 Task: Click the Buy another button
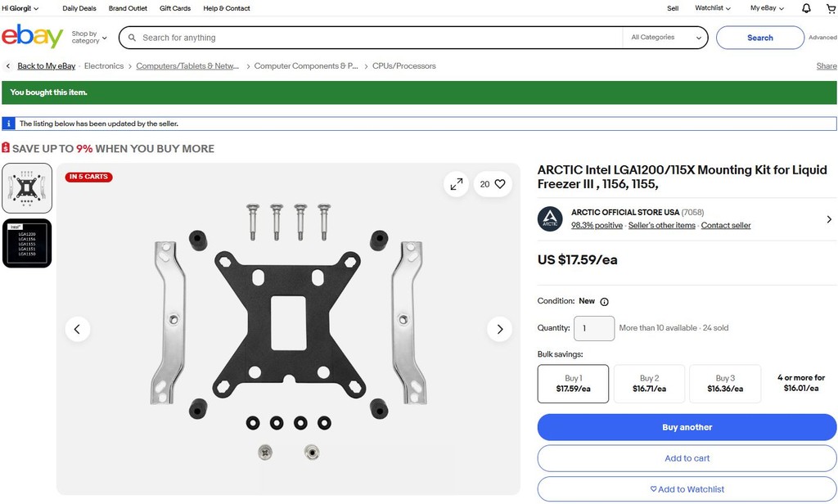click(687, 427)
